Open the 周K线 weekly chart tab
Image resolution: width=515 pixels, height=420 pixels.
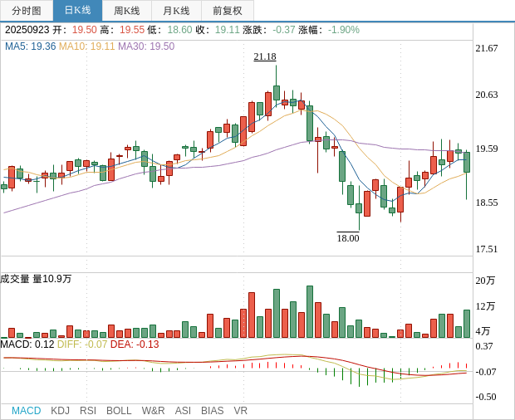126,11
